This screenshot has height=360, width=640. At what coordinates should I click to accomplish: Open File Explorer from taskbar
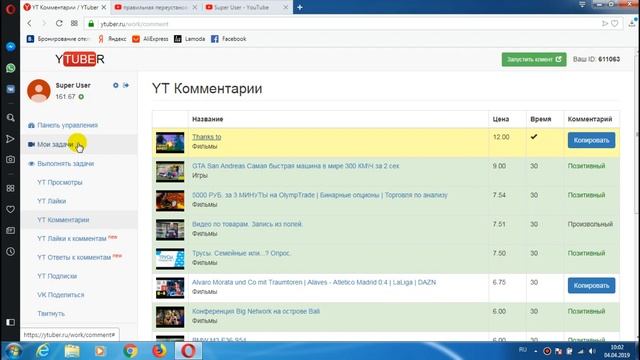click(72, 351)
